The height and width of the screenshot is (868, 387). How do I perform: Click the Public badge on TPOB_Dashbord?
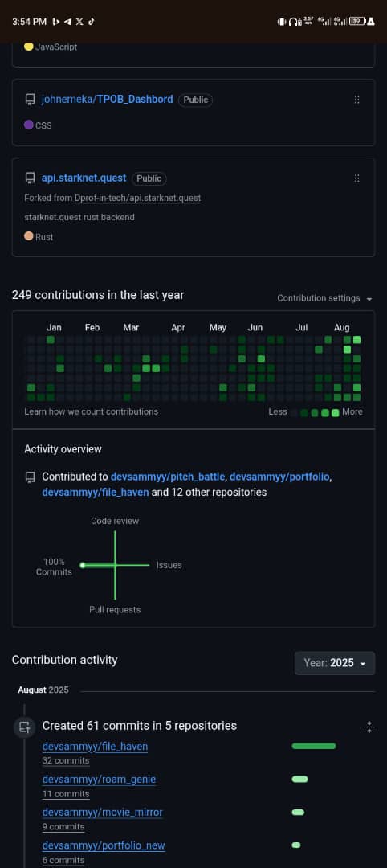click(x=196, y=100)
